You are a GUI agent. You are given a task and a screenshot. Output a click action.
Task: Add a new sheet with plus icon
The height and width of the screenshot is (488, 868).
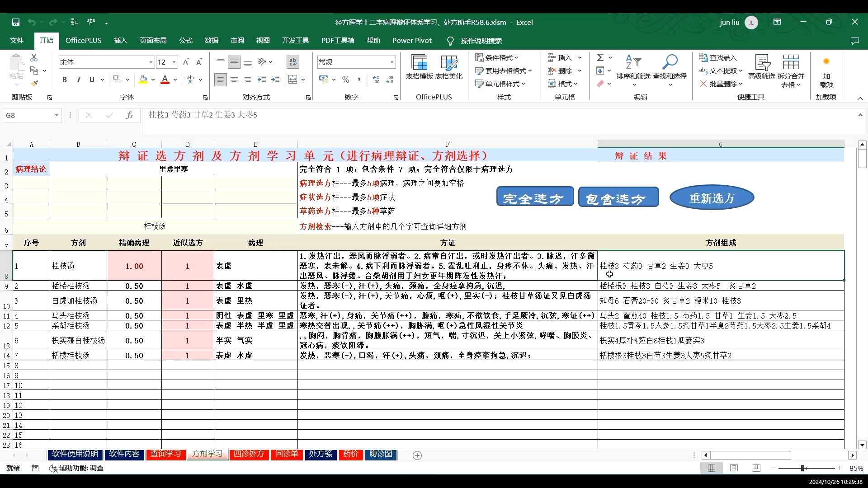[x=417, y=455]
